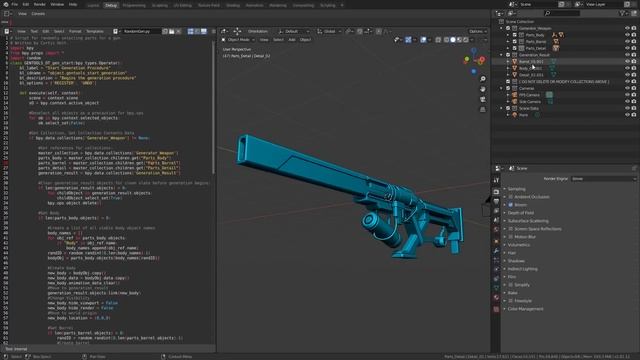This screenshot has width=640, height=360.
Task: Open the Console menu in the Python console header
Action: point(38,13)
